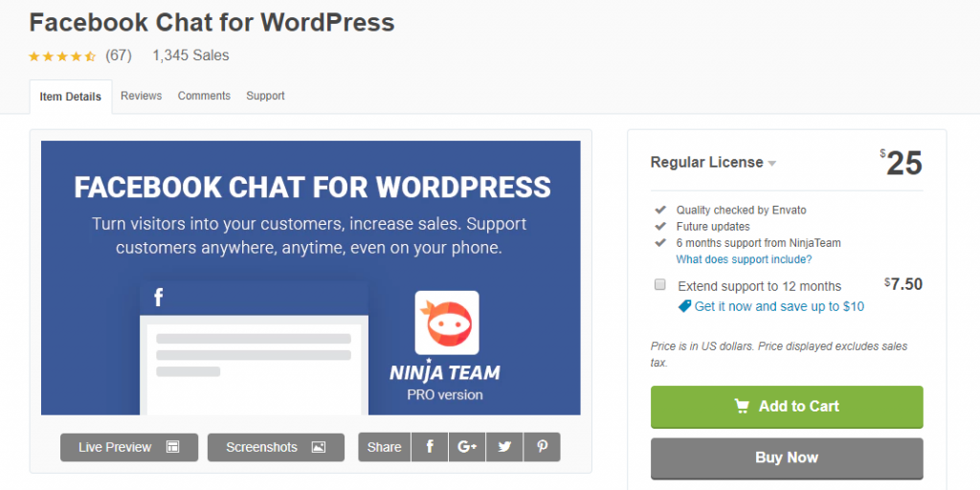Click the gray Buy Now button
980x490 pixels.
pos(787,457)
